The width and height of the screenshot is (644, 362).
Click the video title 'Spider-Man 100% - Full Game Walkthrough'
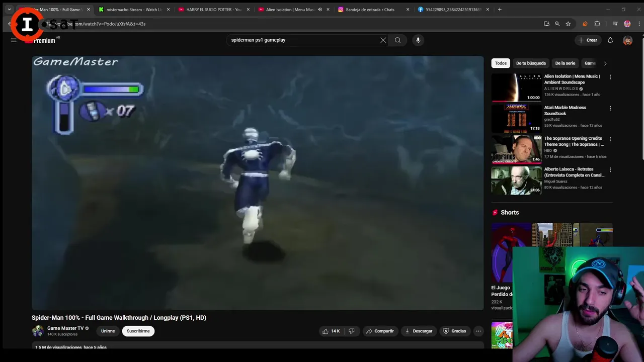point(119,318)
